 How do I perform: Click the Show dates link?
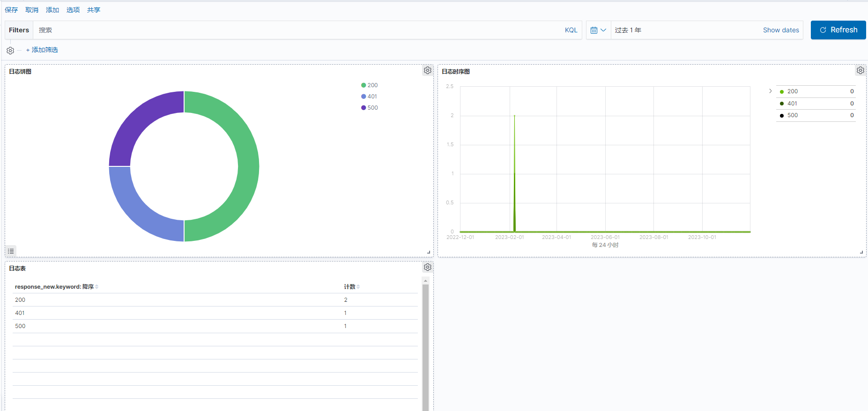[781, 30]
